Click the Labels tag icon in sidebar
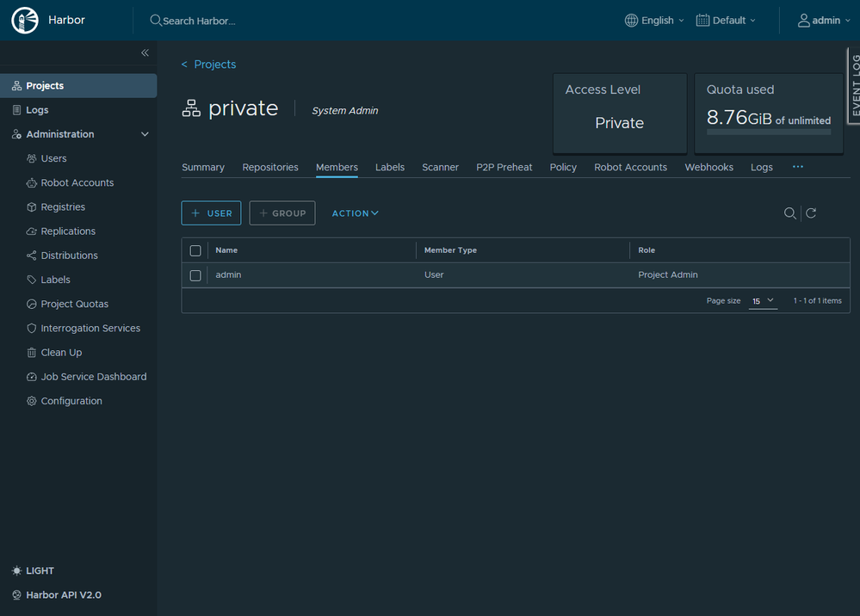The height and width of the screenshot is (616, 860). [32, 280]
